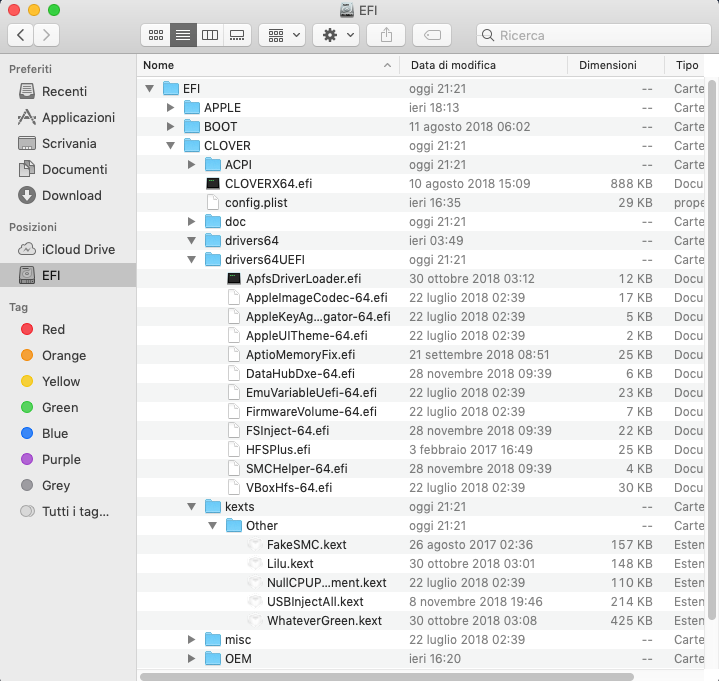Open iCloud Drive in the sidebar
The width and height of the screenshot is (719, 681).
tap(68, 249)
